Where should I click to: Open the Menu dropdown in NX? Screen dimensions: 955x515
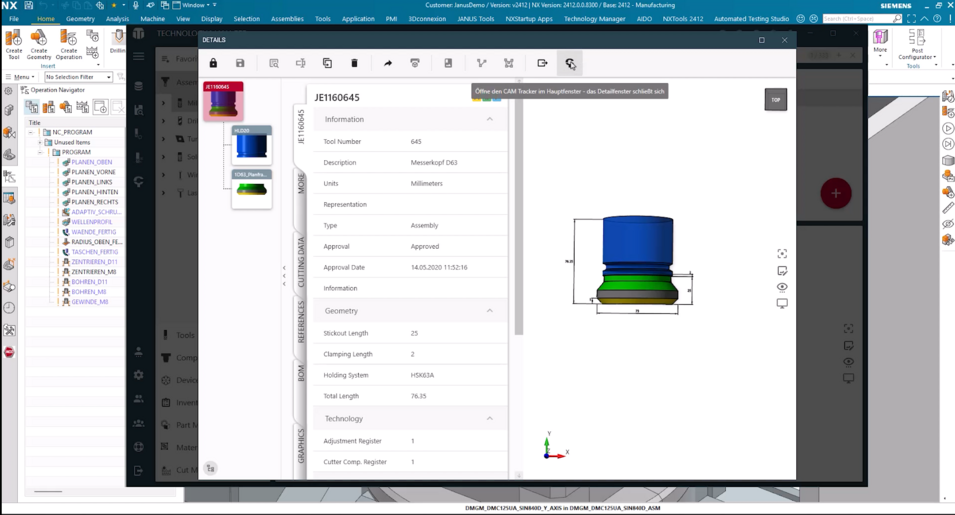pos(23,77)
